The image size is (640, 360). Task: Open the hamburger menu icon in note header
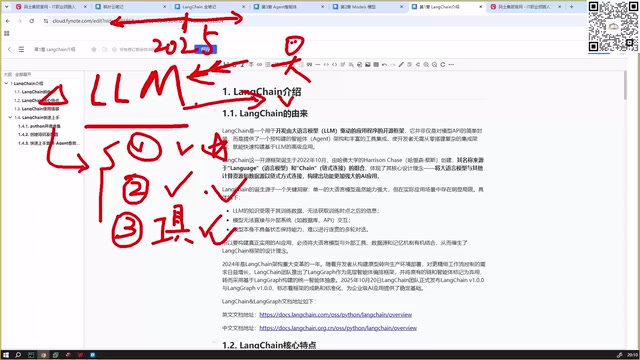tap(21, 49)
